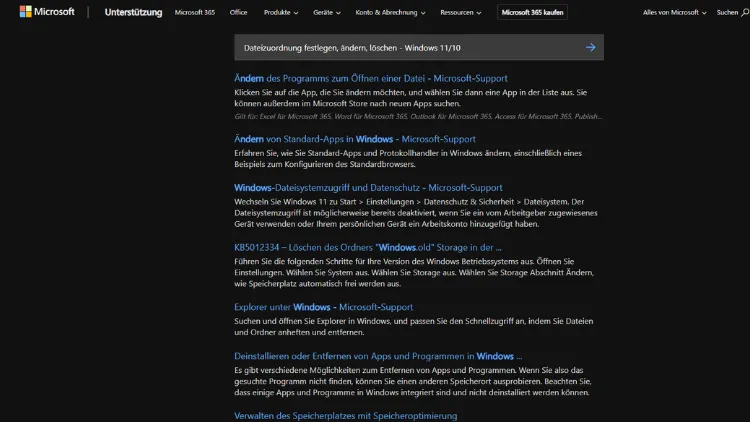Viewport: 750px width, 422px height.
Task: Open the Office nav item
Action: pyautogui.click(x=238, y=12)
